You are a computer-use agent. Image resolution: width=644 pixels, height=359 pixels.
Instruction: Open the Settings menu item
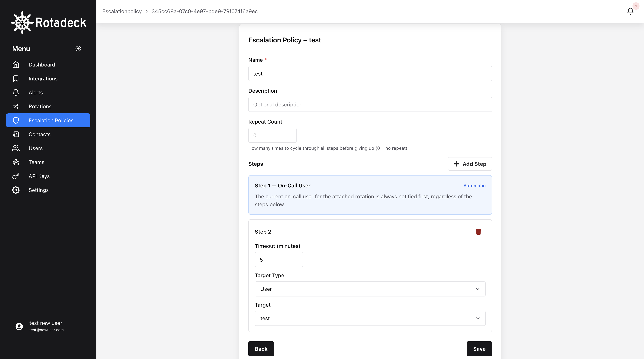48,190
